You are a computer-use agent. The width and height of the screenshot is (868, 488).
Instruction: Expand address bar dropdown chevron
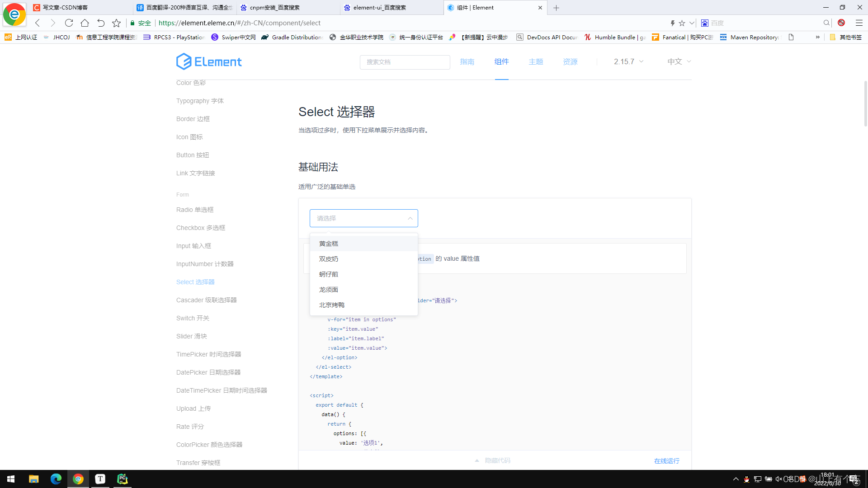692,23
